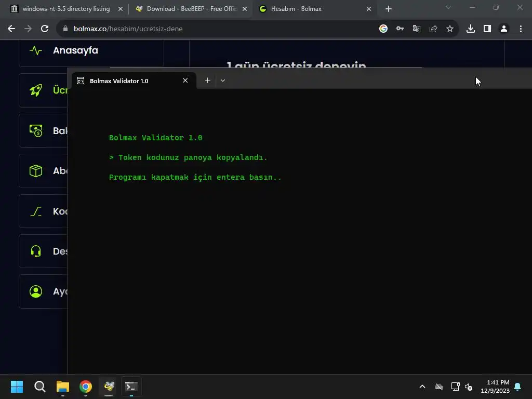Viewport: 532px width, 399px height.
Task: Open saved passwords key icon
Action: click(400, 29)
